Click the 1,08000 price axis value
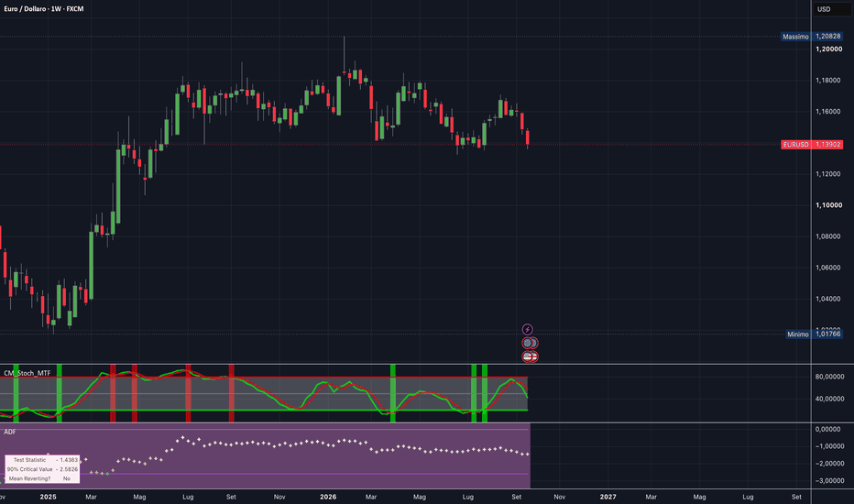 [x=827, y=236]
